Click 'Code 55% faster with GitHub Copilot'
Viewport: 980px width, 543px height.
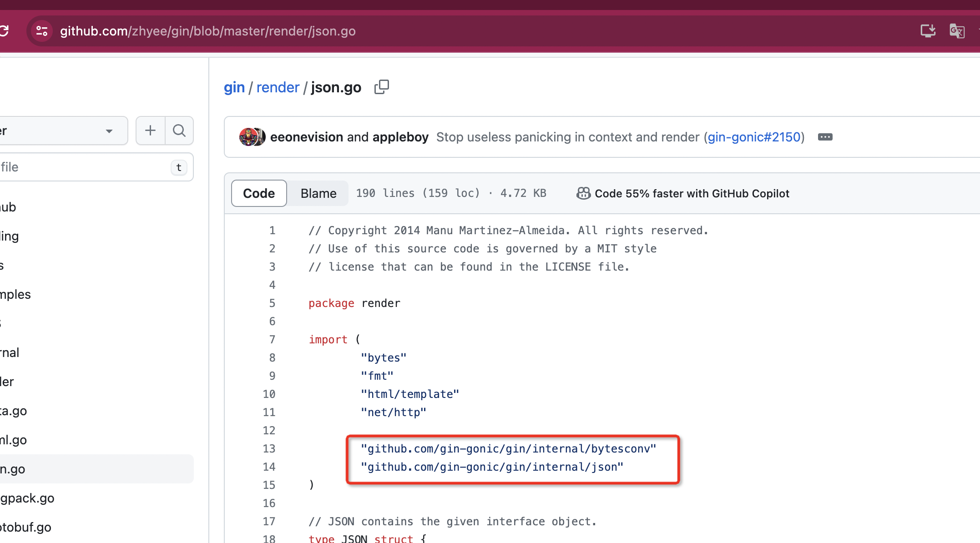click(692, 193)
